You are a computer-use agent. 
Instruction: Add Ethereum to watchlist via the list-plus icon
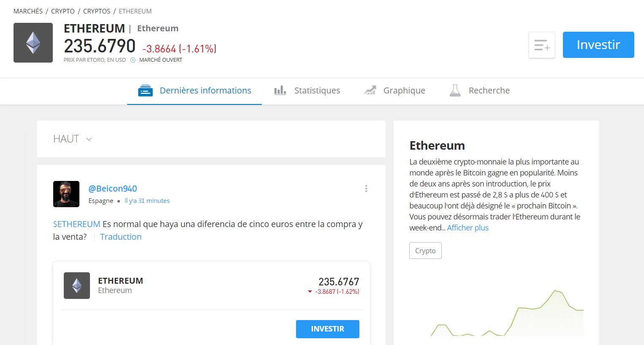(x=542, y=45)
